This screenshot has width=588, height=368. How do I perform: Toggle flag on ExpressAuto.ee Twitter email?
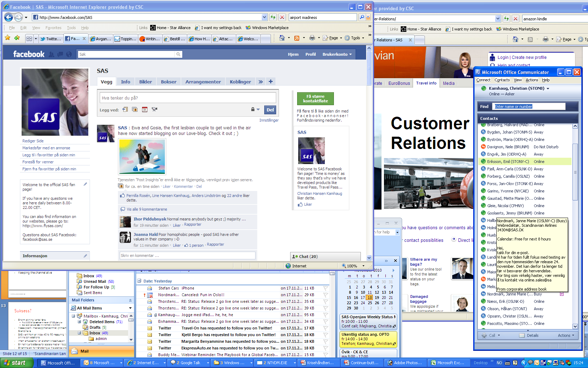(x=325, y=348)
